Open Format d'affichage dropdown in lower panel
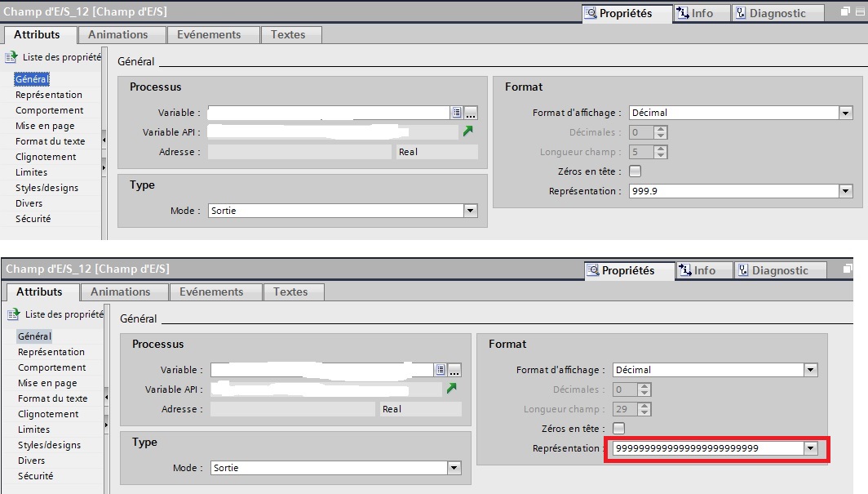Image resolution: width=868 pixels, height=494 pixels. tap(810, 370)
